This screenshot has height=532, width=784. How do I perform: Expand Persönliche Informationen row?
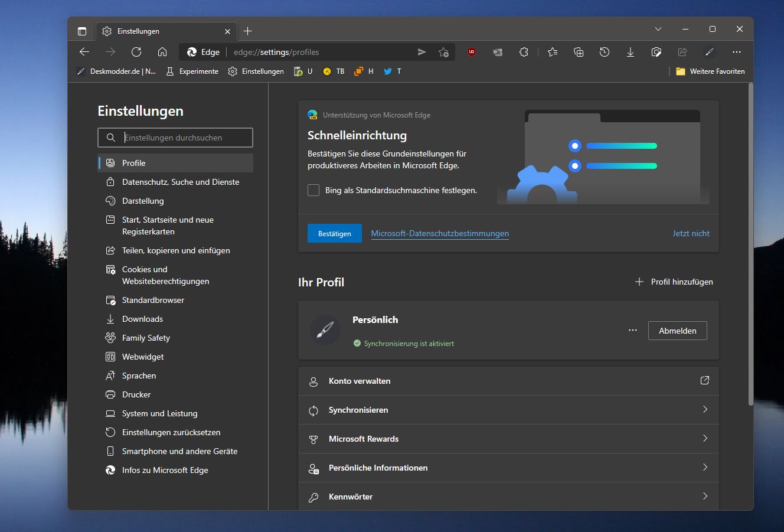509,468
